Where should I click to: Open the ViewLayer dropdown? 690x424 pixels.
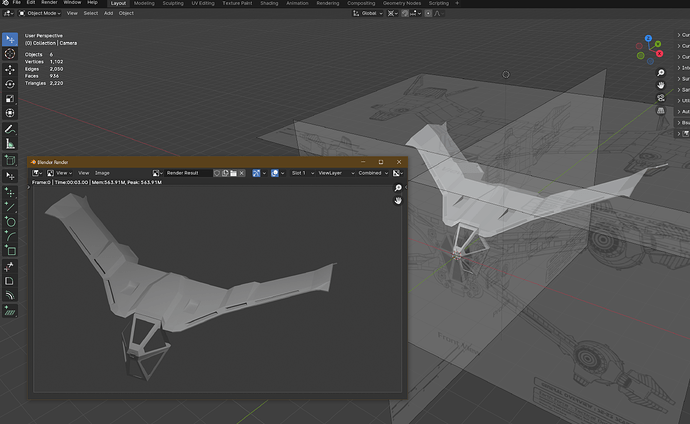(336, 173)
